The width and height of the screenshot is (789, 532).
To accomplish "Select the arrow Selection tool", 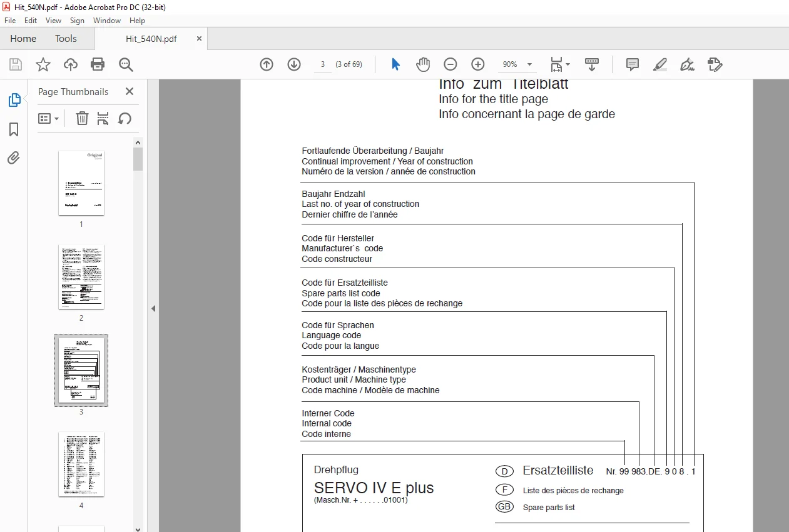I will tap(395, 64).
